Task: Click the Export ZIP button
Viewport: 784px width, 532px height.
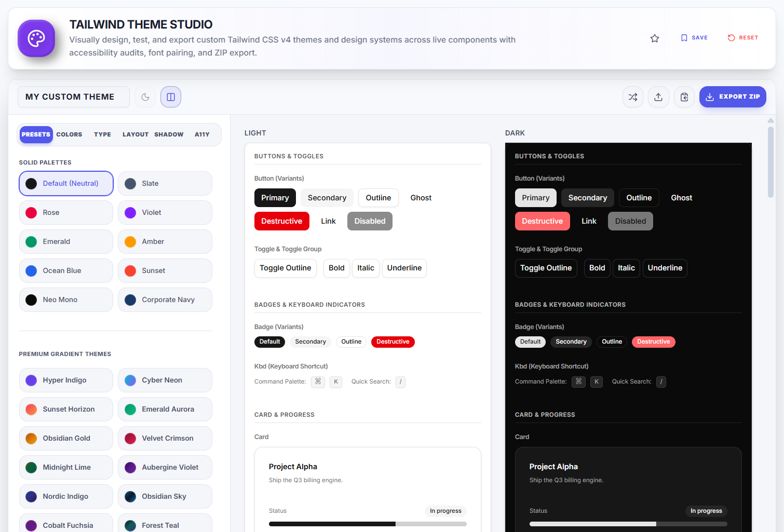Action: [733, 97]
